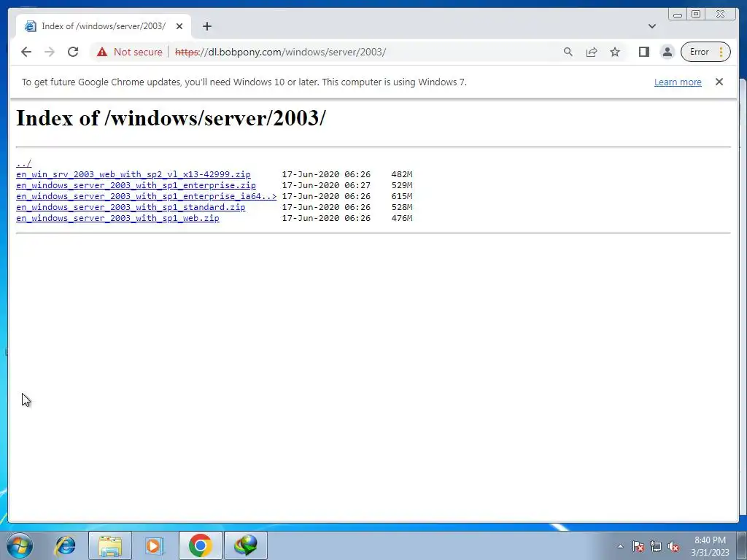
Task: Download en_windows_server_2003_with_sp1_enterprise.zip
Action: coord(136,185)
